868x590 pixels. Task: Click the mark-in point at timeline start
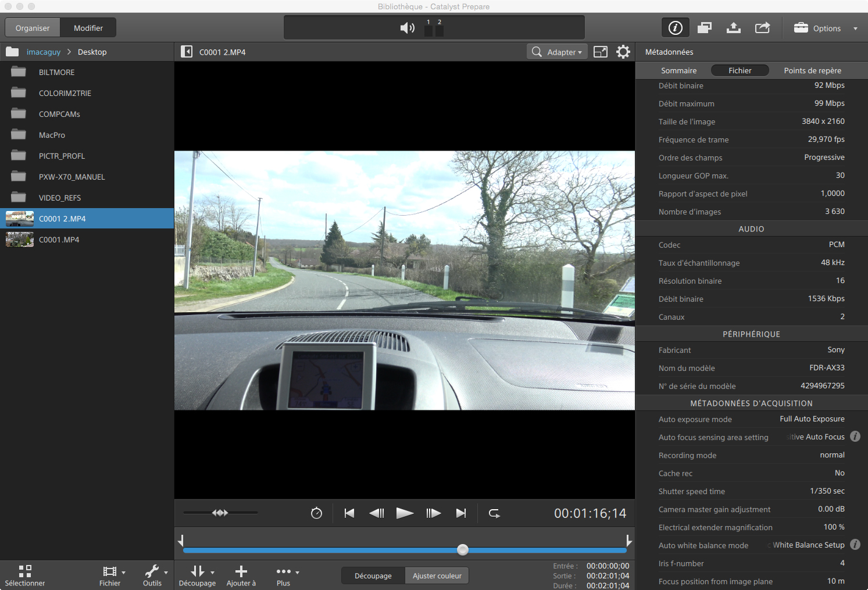(181, 541)
